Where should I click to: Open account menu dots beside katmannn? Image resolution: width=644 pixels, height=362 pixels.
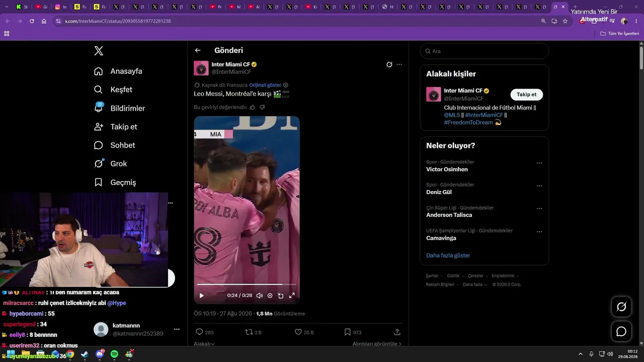(177, 329)
